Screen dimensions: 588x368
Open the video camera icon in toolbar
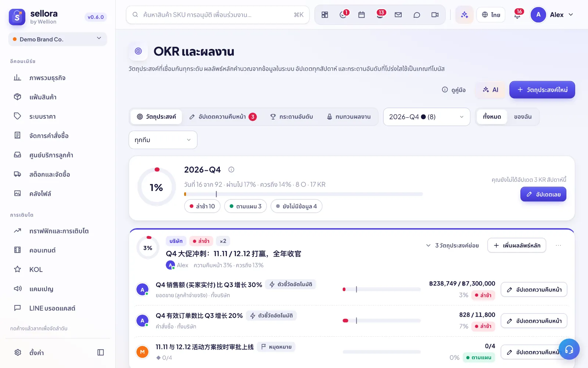(435, 15)
